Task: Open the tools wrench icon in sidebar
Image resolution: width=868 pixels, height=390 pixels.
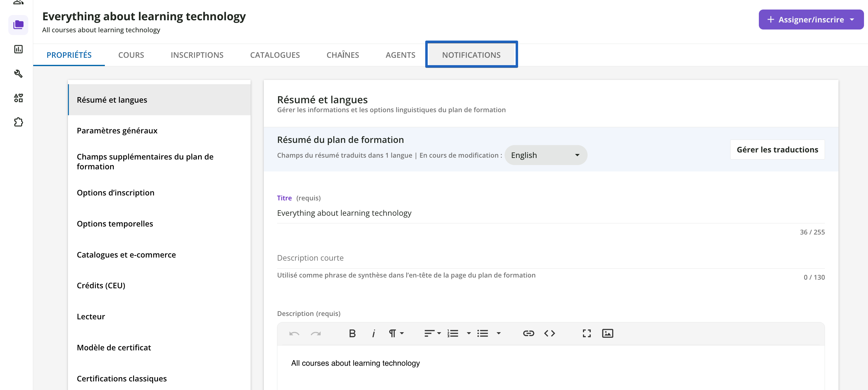Action: [18, 73]
